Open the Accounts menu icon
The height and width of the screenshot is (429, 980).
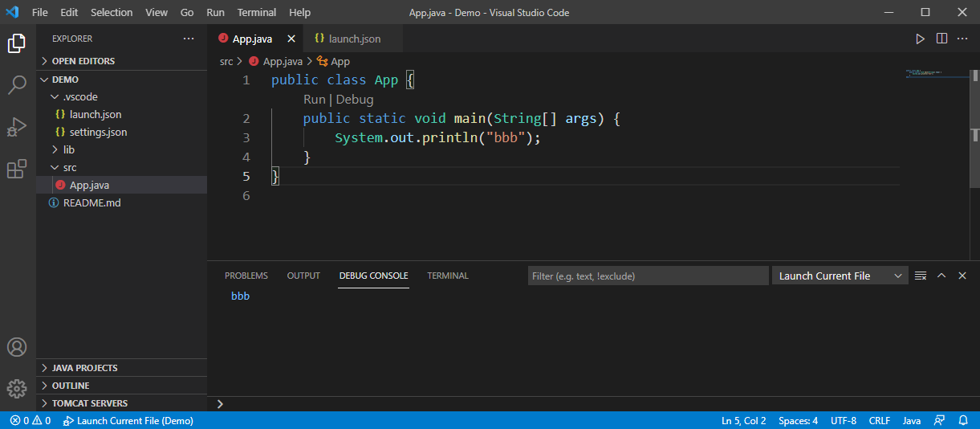click(17, 347)
